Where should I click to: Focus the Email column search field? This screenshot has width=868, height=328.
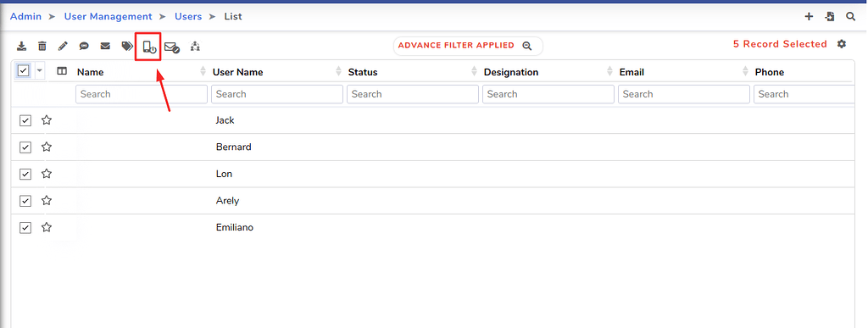coord(684,94)
